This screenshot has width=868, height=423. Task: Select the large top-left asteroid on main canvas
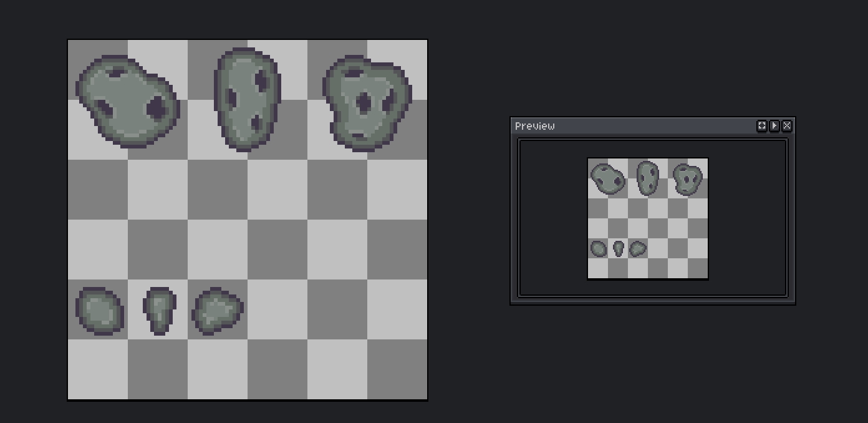coord(127,101)
